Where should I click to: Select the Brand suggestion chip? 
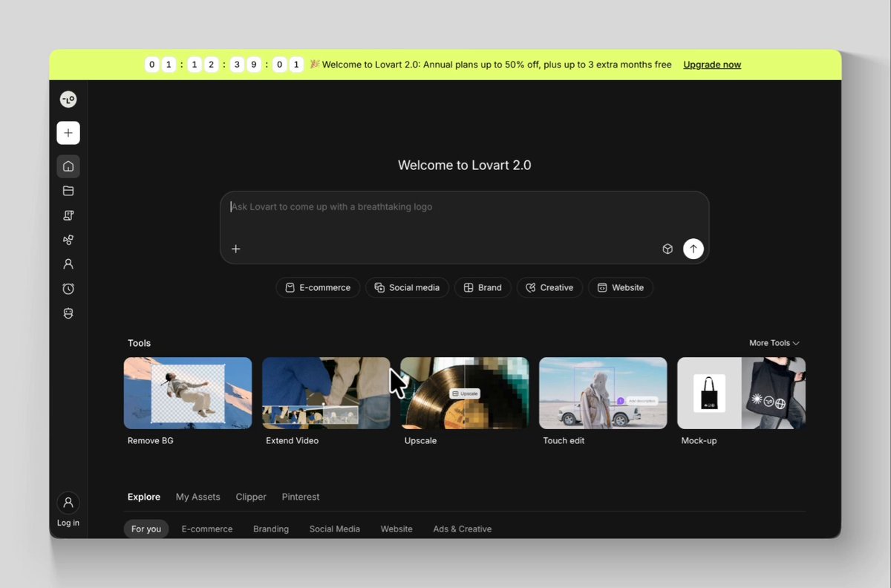tap(483, 287)
